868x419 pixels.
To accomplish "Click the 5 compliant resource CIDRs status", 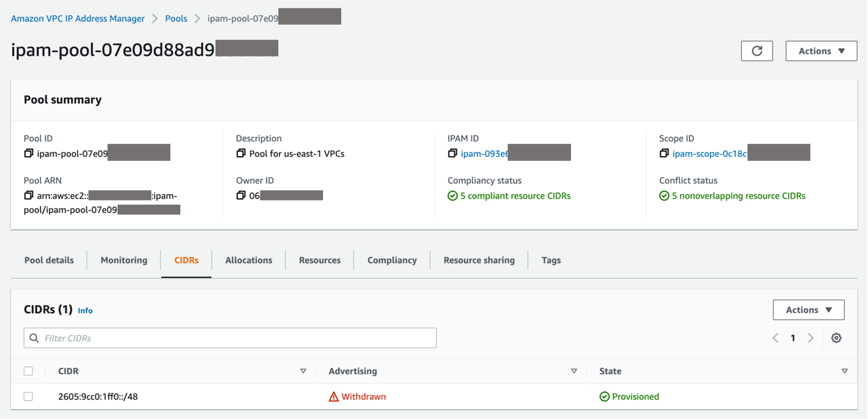I will tap(516, 196).
